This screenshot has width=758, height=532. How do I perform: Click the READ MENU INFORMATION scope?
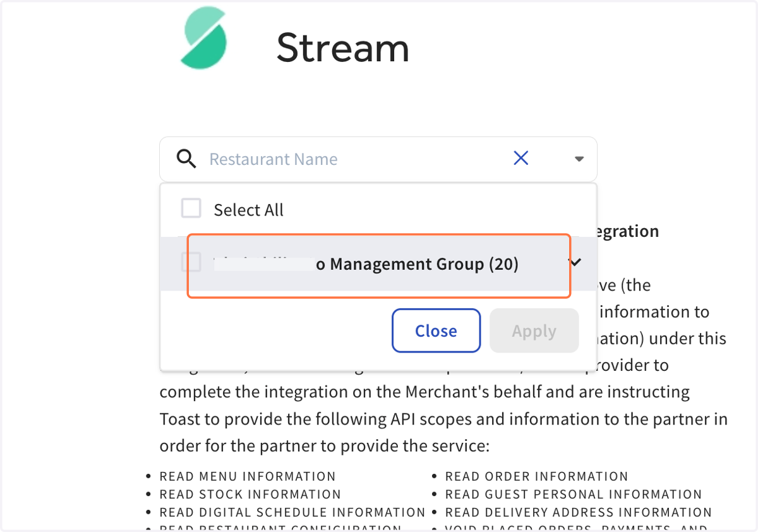click(248, 476)
